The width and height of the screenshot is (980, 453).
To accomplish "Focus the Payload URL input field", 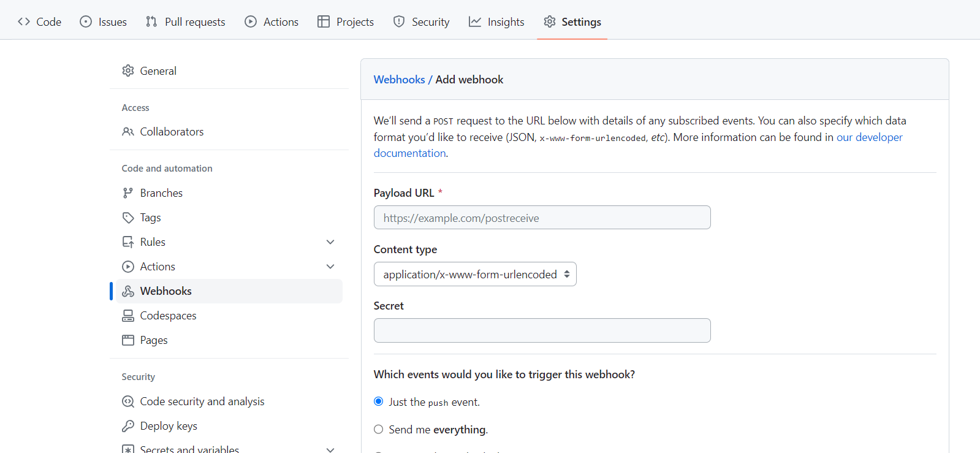I will 542,218.
